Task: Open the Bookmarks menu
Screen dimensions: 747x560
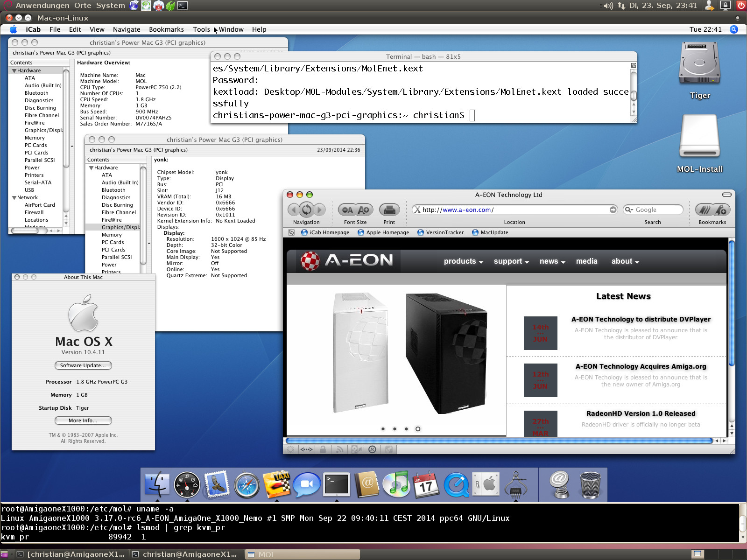Action: click(166, 29)
